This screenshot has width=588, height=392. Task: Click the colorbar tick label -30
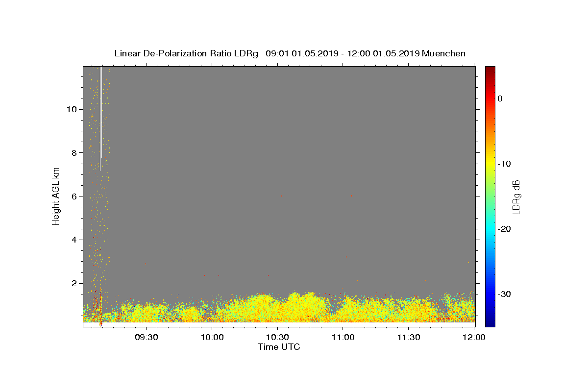pyautogui.click(x=504, y=294)
